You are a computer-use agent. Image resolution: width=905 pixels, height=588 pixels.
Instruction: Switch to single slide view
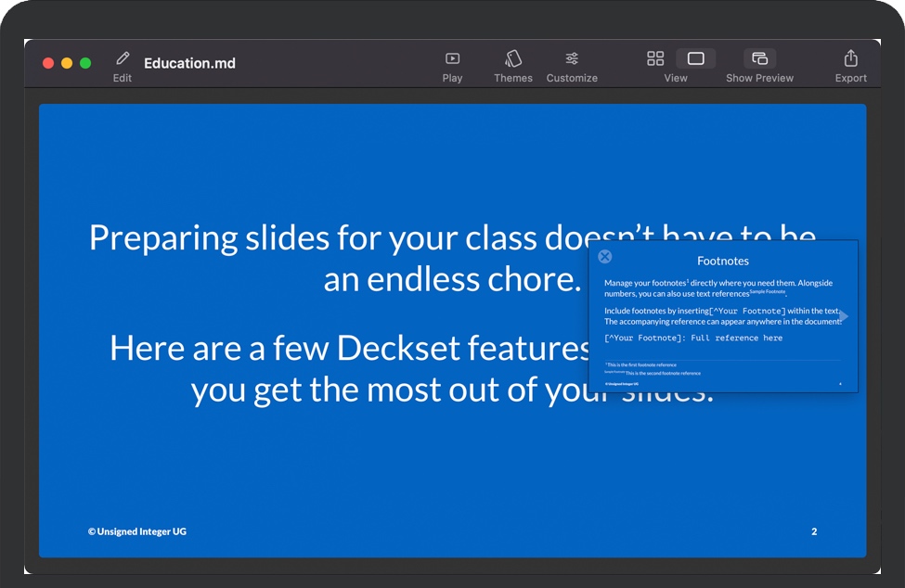pyautogui.click(x=695, y=58)
